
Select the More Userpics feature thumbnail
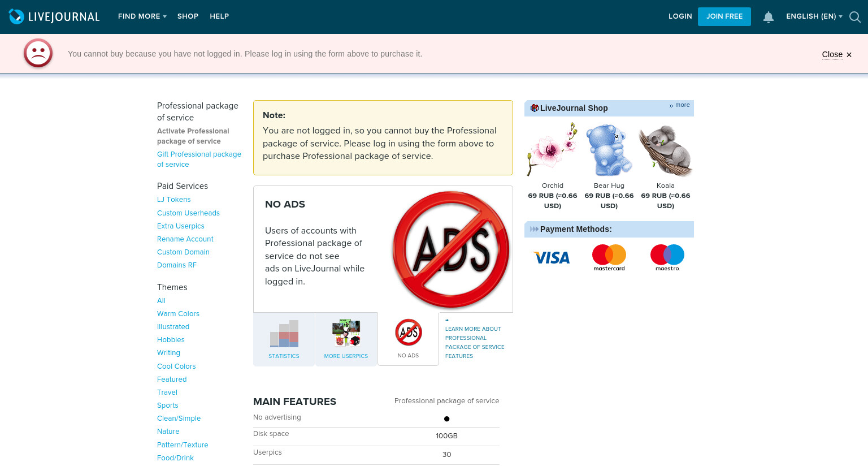click(x=346, y=339)
